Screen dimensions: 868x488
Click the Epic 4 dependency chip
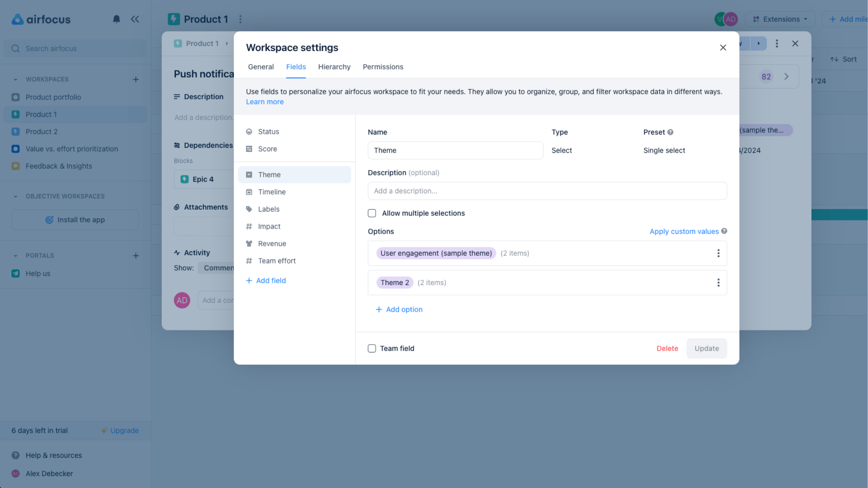(x=203, y=179)
